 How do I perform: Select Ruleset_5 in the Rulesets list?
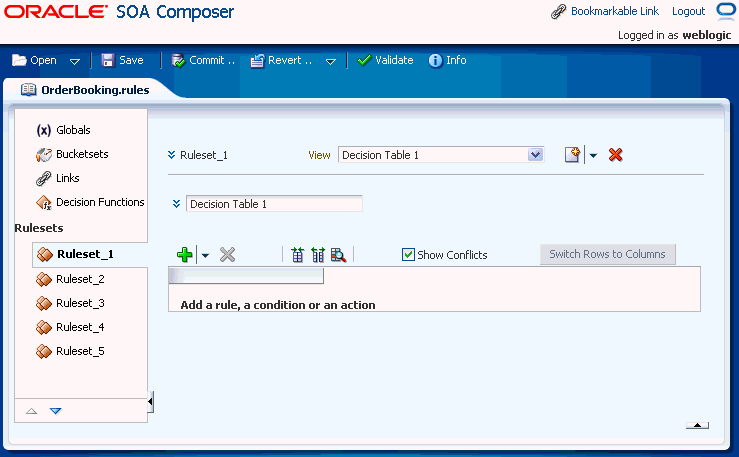click(70, 351)
